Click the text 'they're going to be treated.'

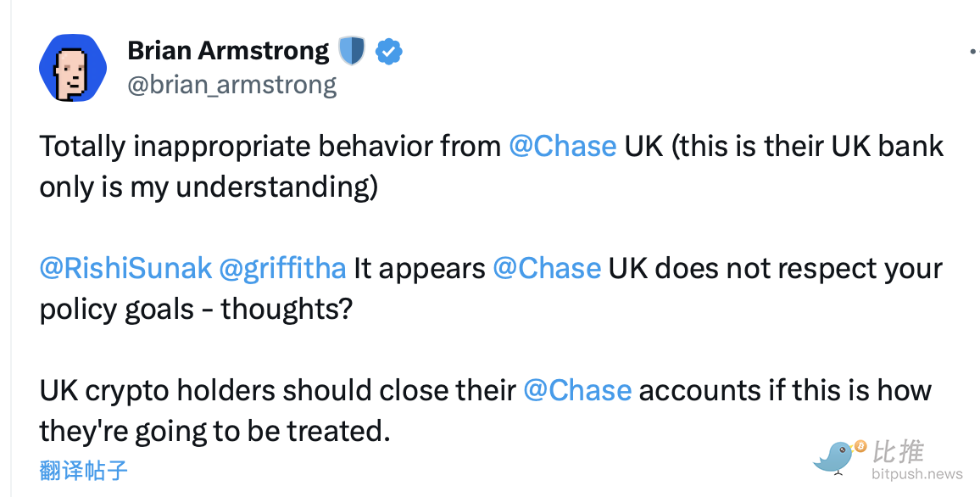[214, 431]
